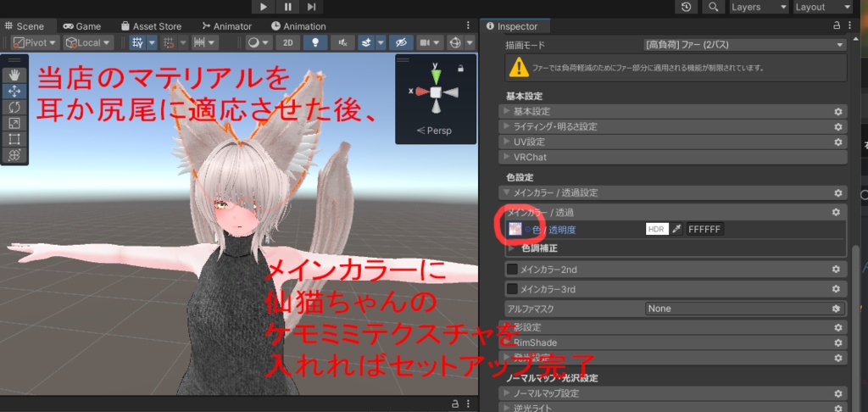Open scene camera settings
This screenshot has height=412, width=868.
click(x=430, y=42)
